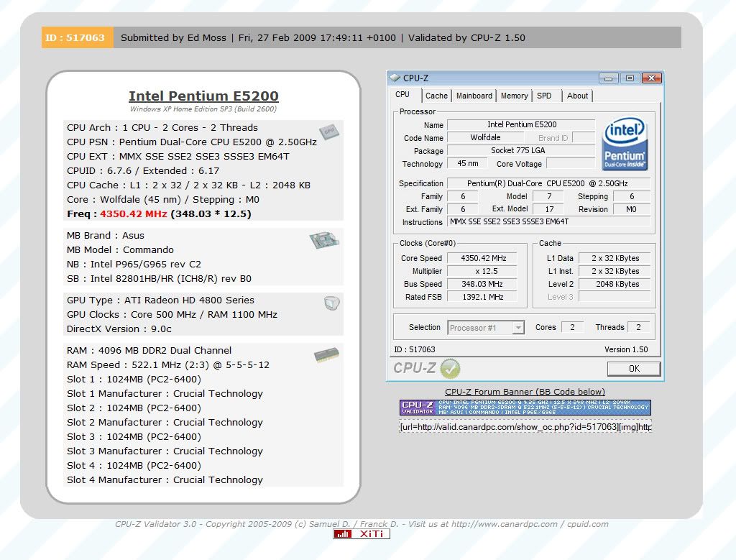Click the Bus Speed value 348.03 MHz
The height and width of the screenshot is (560, 736).
[482, 284]
